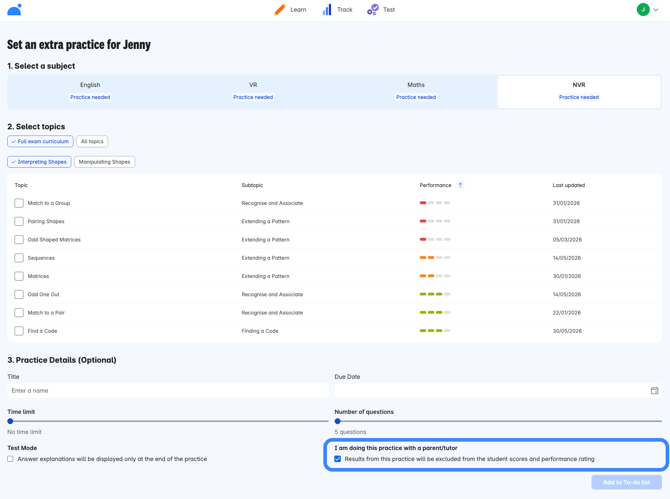
Task: Toggle Full exam curriculum filter
Action: coord(40,141)
